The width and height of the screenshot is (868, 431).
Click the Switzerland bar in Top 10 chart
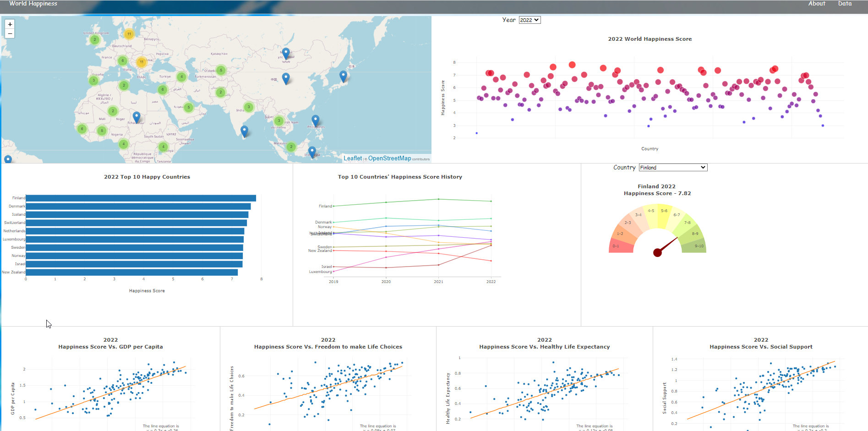(x=136, y=223)
